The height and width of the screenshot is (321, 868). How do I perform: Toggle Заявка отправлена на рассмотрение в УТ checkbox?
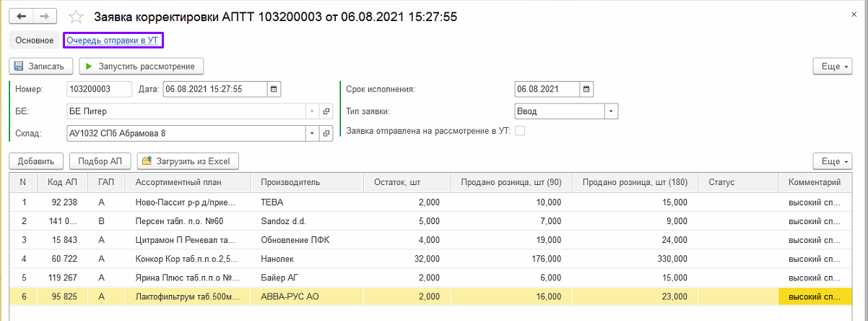click(520, 131)
